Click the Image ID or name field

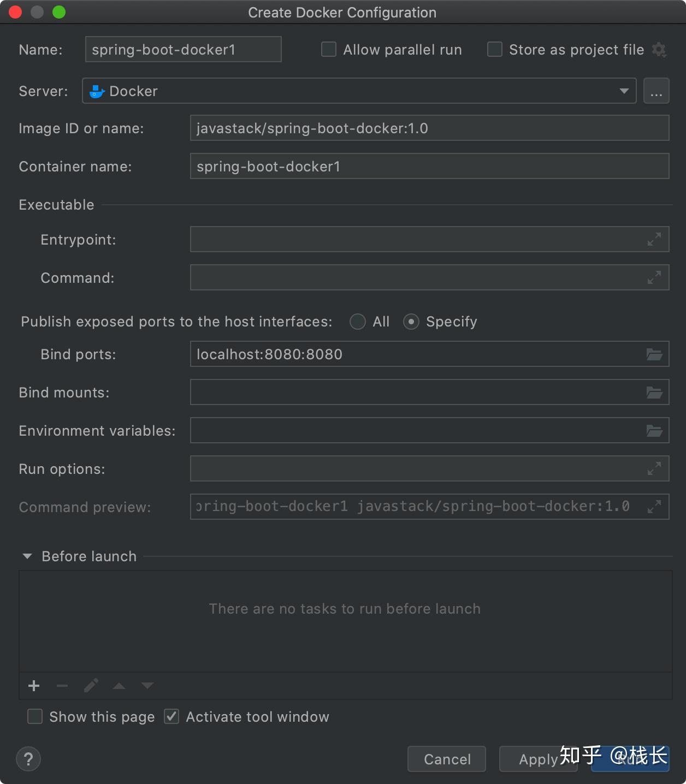pyautogui.click(x=429, y=128)
